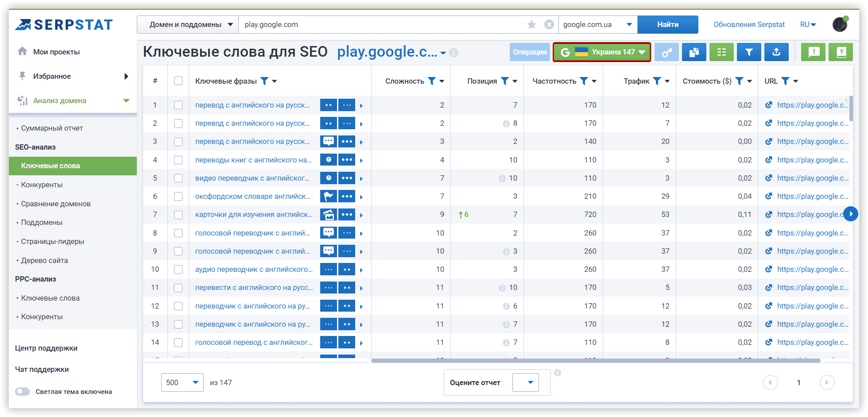The image size is (868, 417).
Task: Check the checkbox for row 11
Action: click(178, 288)
